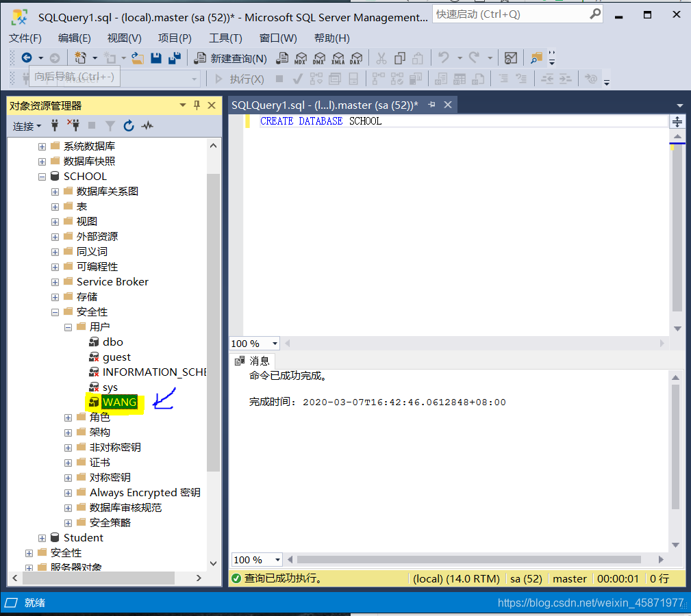Expand the 表 folder under SCHOOL

click(55, 207)
